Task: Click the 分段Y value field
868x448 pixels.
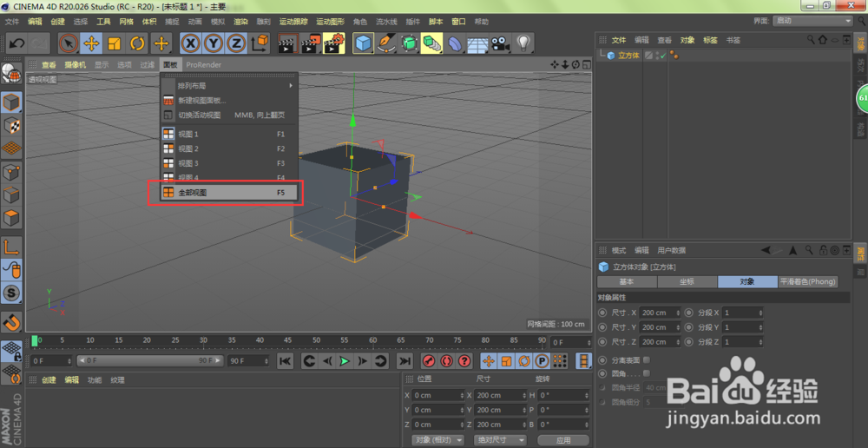Action: [x=743, y=327]
